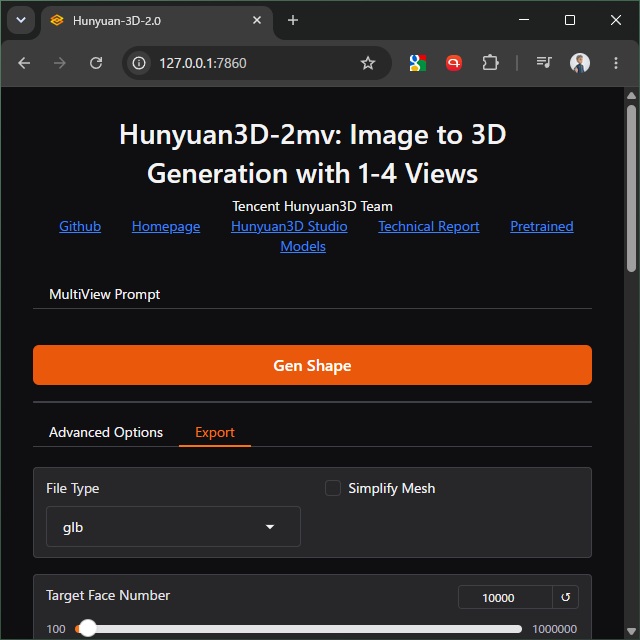Click the Target Face Number value field
640x640 pixels.
(x=505, y=598)
